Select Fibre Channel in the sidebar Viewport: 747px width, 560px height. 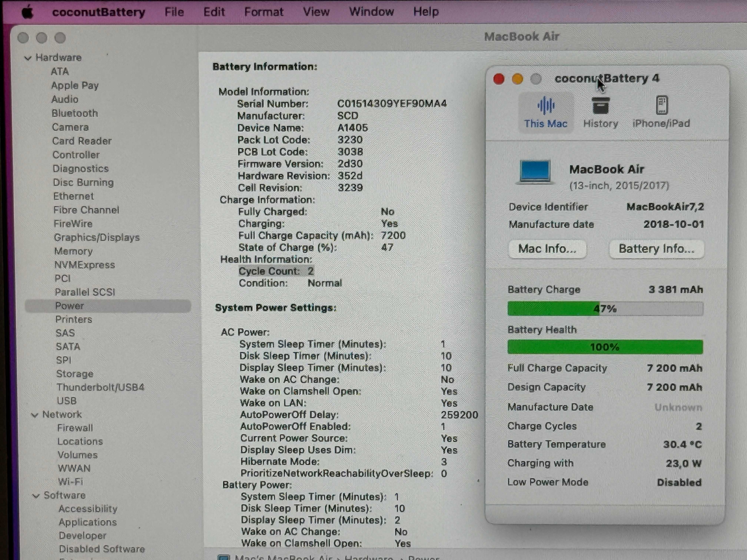[86, 210]
